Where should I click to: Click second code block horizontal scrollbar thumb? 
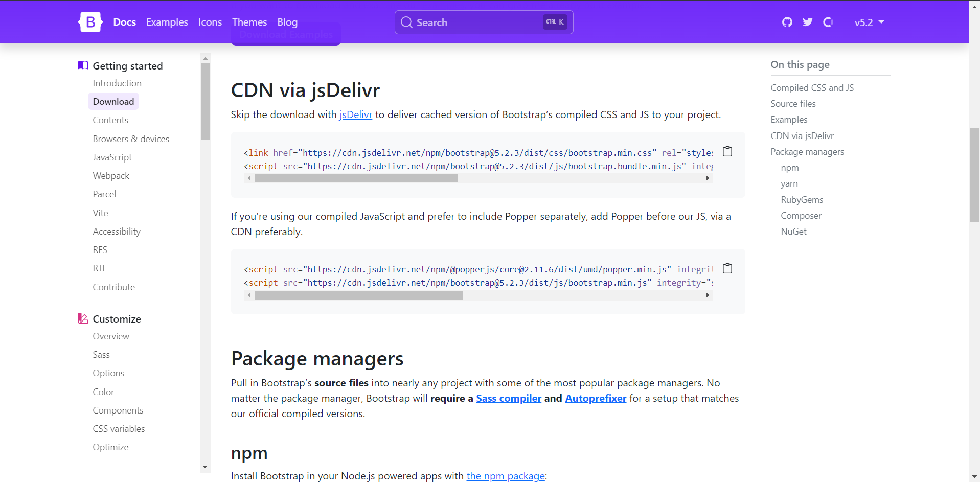point(359,295)
